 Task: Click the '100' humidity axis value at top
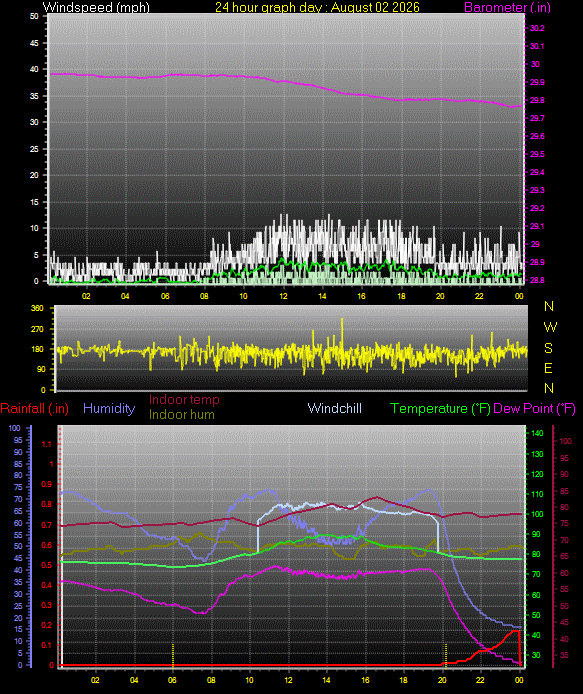pyautogui.click(x=15, y=428)
